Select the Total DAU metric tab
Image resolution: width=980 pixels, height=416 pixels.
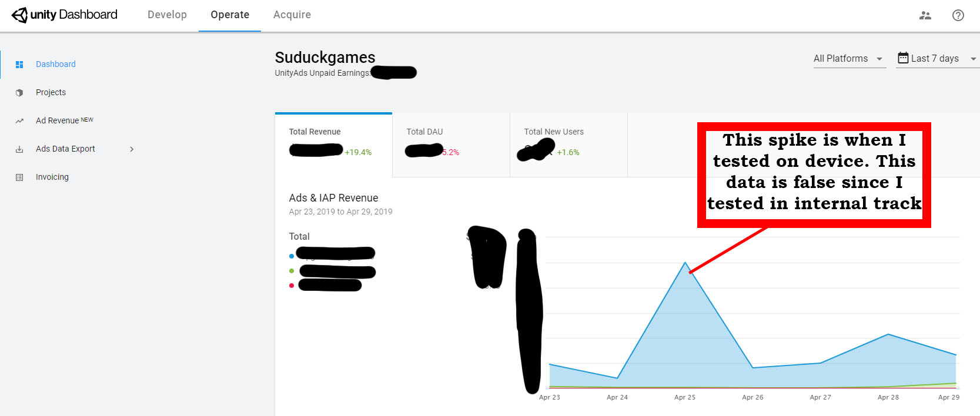click(451, 145)
